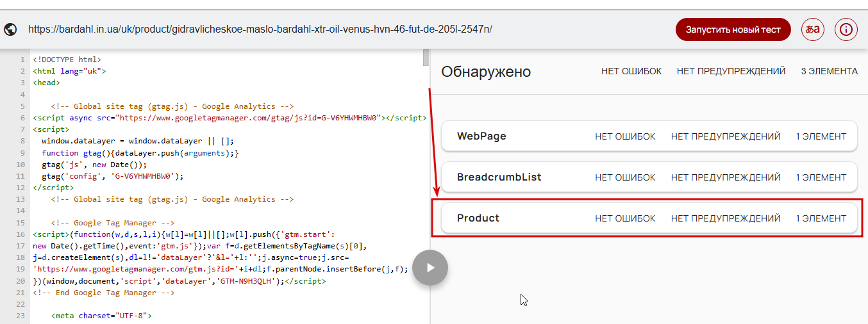
Task: Click 1 ЭЛЕМЕНТ in the WebPage row
Action: tap(821, 136)
